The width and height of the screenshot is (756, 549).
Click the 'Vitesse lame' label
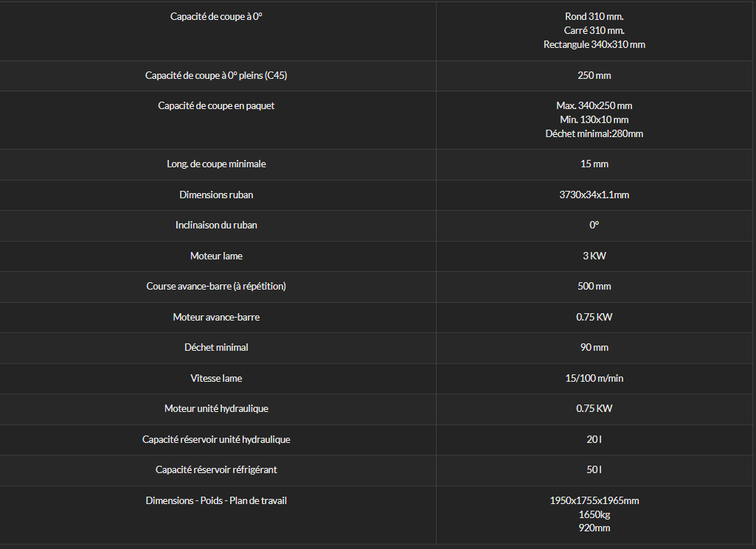(x=216, y=378)
